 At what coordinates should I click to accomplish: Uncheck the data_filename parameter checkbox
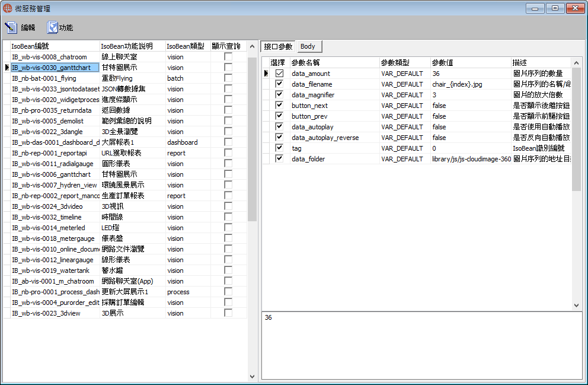[279, 84]
